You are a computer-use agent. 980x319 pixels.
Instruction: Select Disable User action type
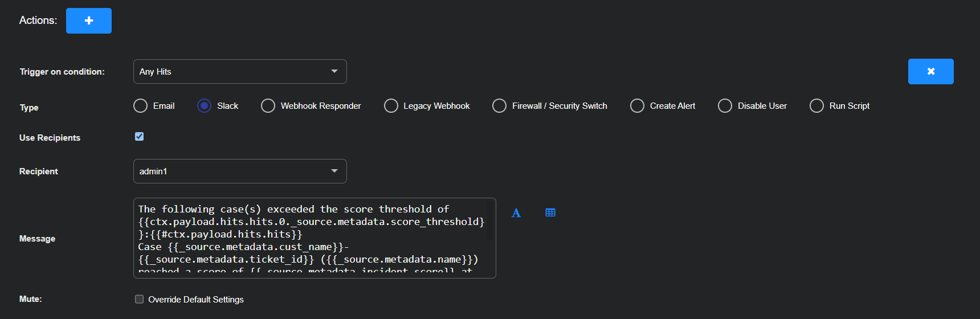point(725,106)
